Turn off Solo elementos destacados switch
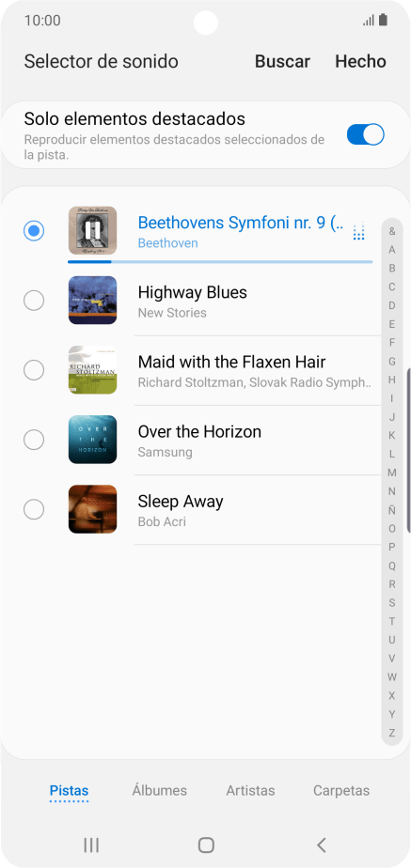 pos(365,134)
